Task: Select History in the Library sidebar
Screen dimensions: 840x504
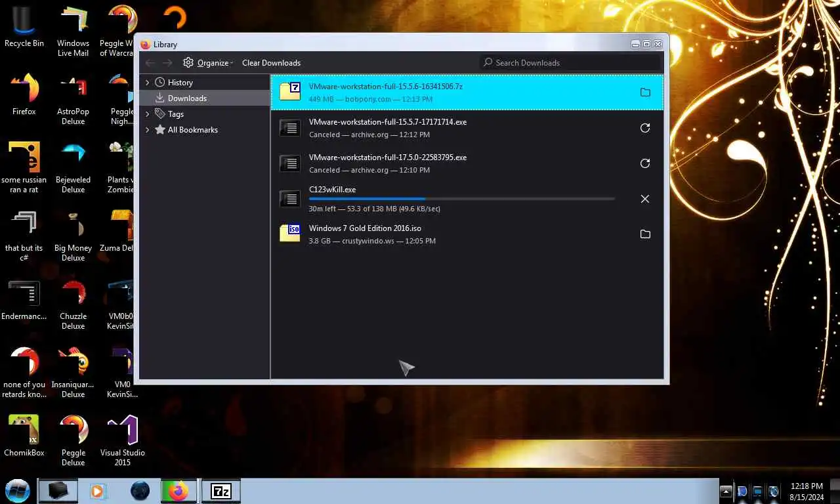Action: 180,83
